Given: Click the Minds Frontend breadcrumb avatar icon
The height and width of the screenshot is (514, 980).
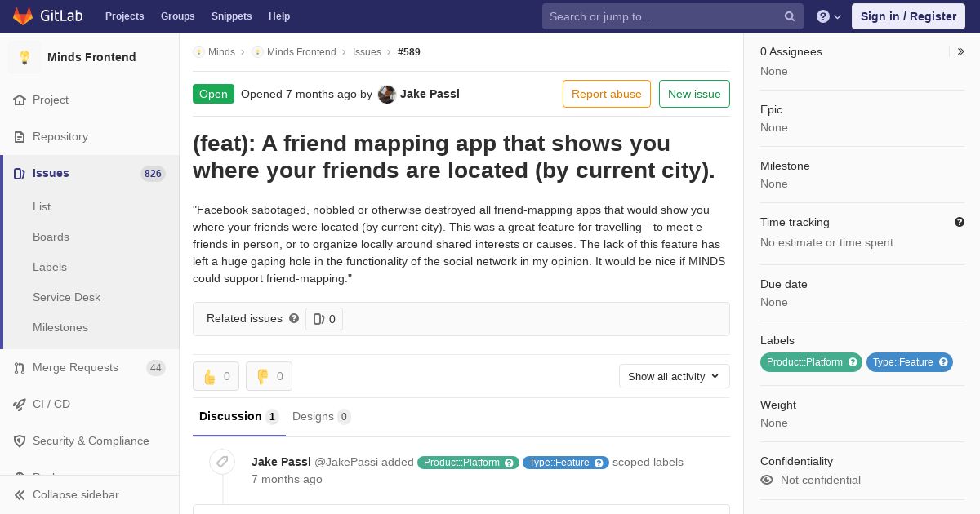Looking at the screenshot, I should click(x=257, y=52).
